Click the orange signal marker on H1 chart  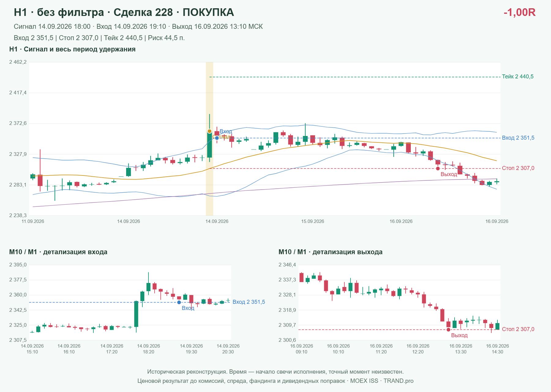209,131
